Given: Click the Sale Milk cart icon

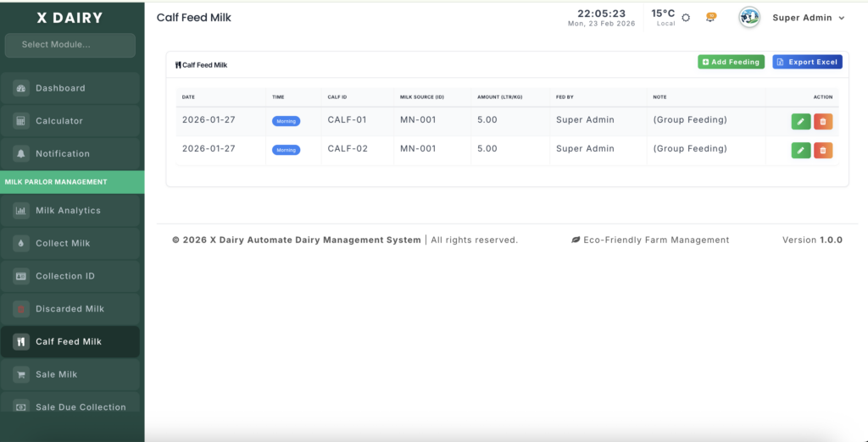Looking at the screenshot, I should pos(21,374).
